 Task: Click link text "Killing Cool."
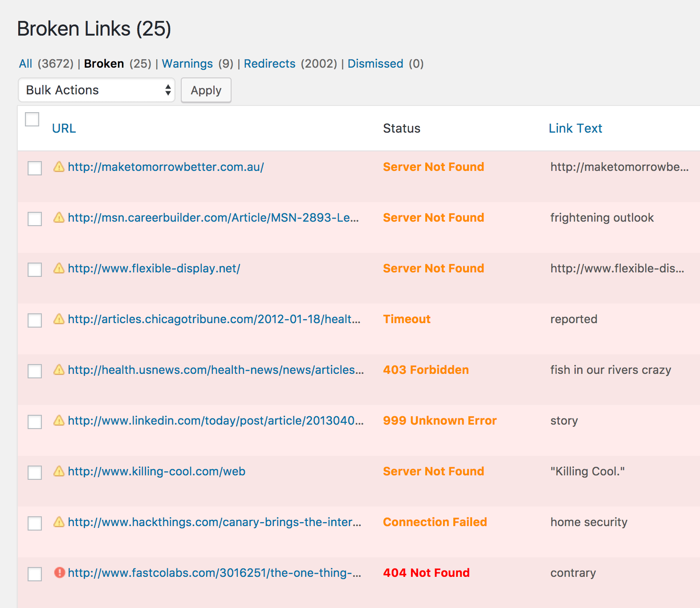[587, 471]
